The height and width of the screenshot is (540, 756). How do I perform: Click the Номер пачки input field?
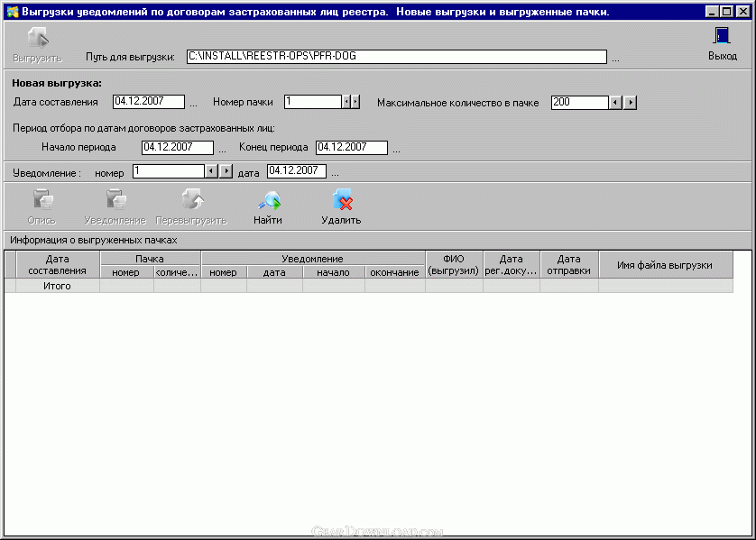[313, 102]
